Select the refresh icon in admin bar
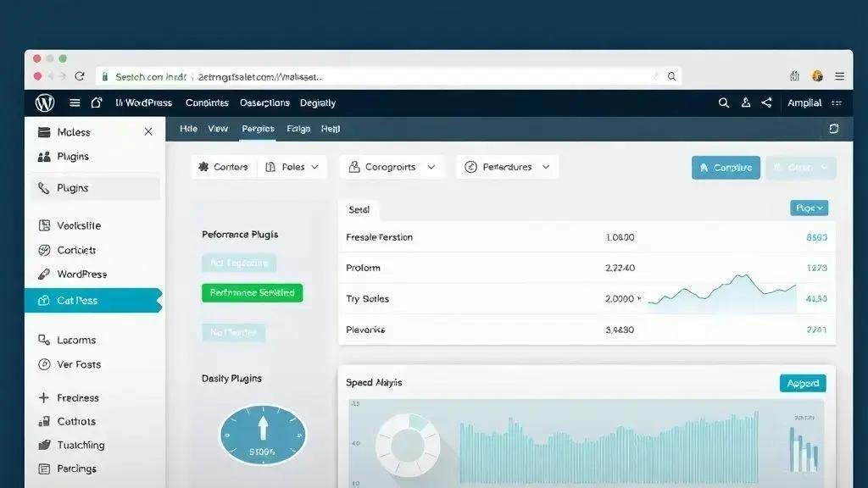 833,128
